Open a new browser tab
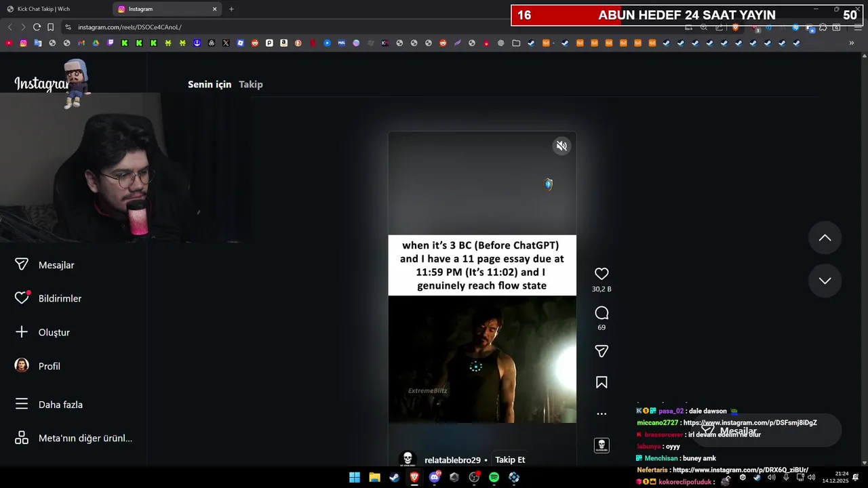Screen dimensions: 868x488 [231, 9]
